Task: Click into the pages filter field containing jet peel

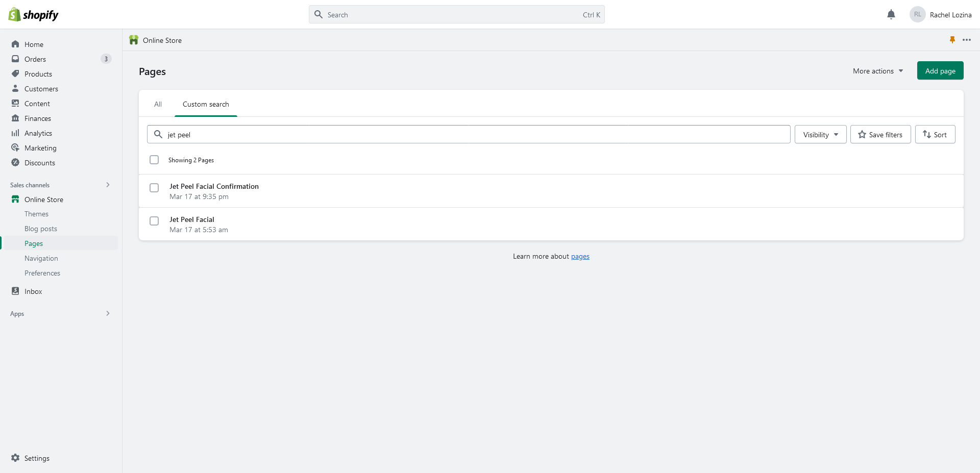Action: coord(469,135)
